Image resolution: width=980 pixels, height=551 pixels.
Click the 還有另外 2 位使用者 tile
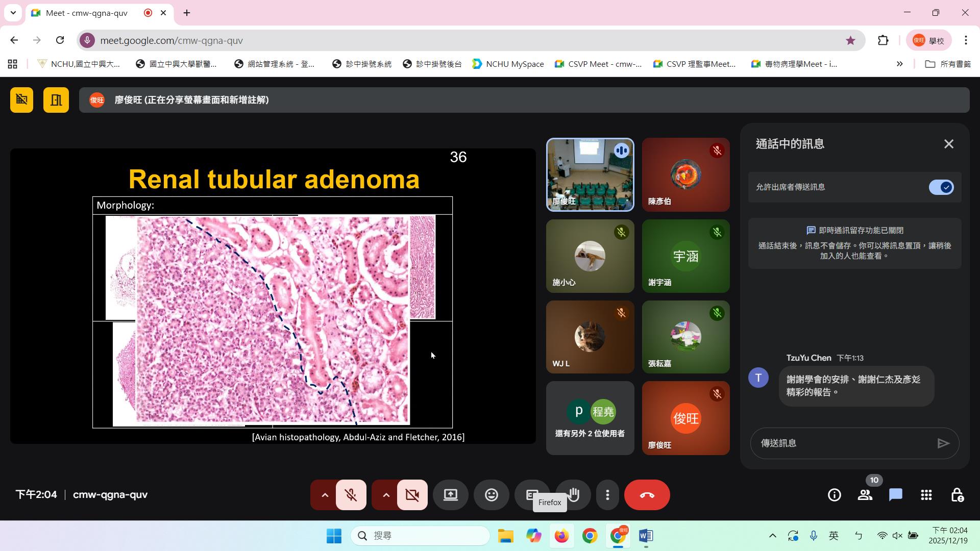590,418
